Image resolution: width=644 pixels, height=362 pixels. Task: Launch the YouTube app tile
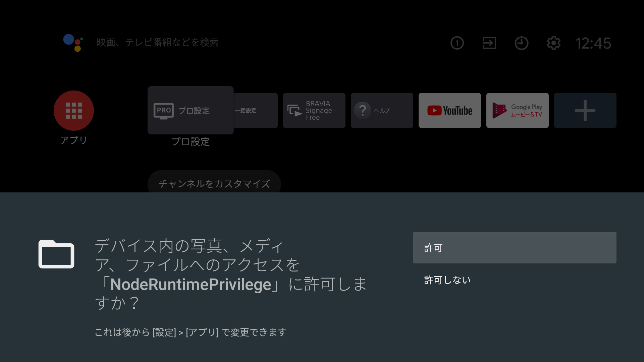pyautogui.click(x=449, y=110)
